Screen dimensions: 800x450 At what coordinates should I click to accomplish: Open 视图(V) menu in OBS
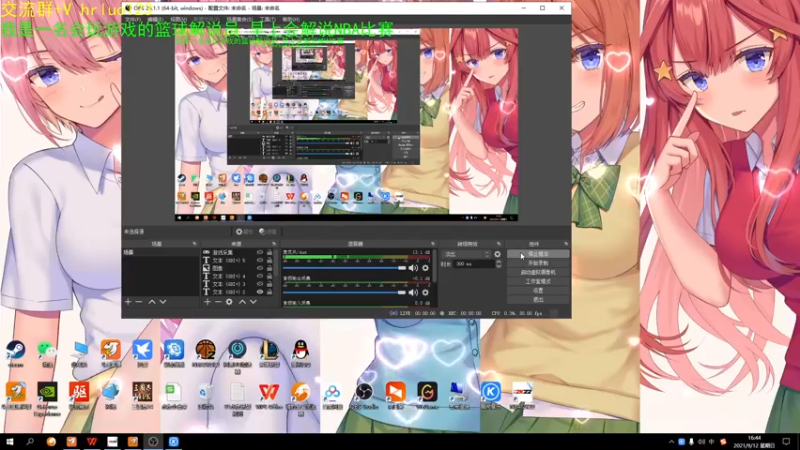[x=178, y=19]
